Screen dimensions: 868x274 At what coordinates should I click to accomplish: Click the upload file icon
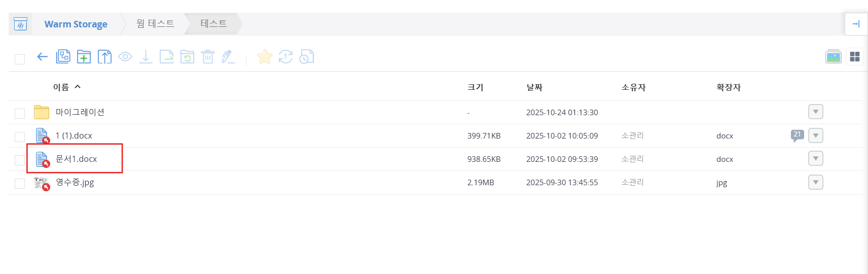pos(104,57)
